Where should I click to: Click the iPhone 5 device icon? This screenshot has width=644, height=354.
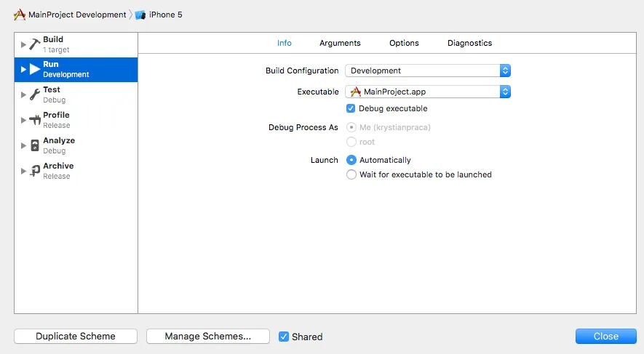tap(140, 15)
